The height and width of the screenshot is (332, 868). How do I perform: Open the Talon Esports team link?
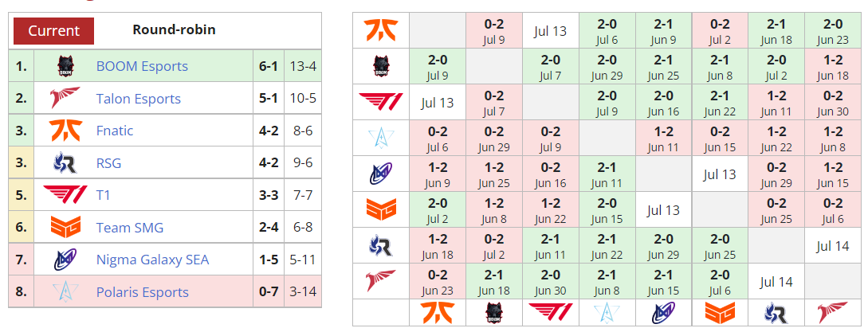(139, 99)
